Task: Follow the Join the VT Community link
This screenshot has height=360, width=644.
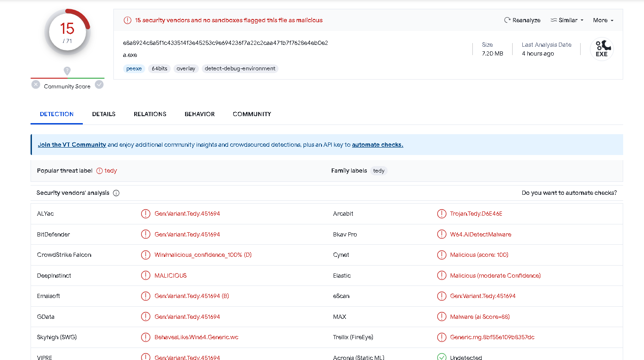Action: [72, 145]
